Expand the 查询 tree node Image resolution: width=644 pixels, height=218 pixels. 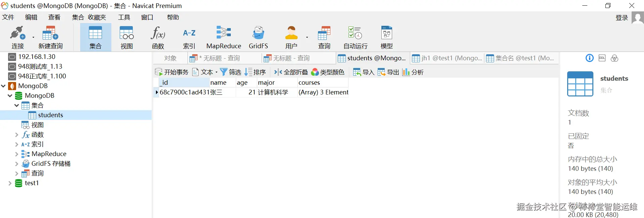pos(16,173)
